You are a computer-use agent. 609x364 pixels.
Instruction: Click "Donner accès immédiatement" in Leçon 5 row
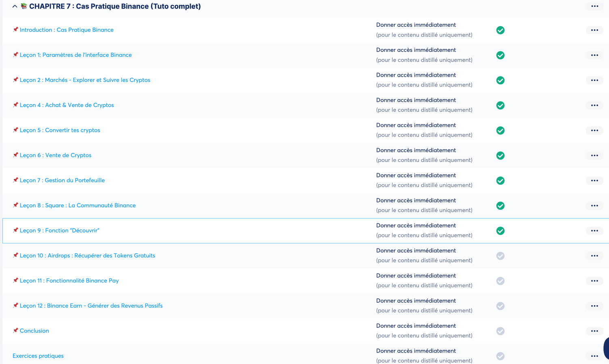coord(416,125)
